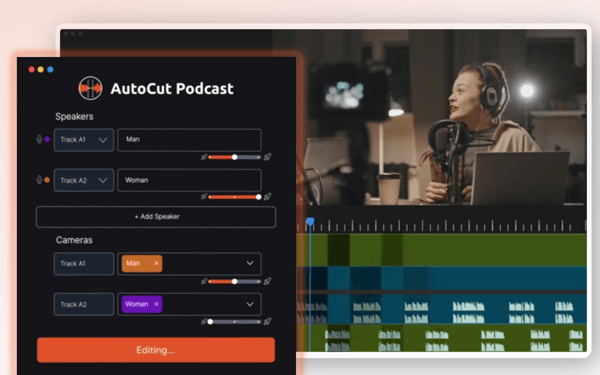Click the red close dot of AutoCut window
The image size is (600, 375).
pos(31,69)
